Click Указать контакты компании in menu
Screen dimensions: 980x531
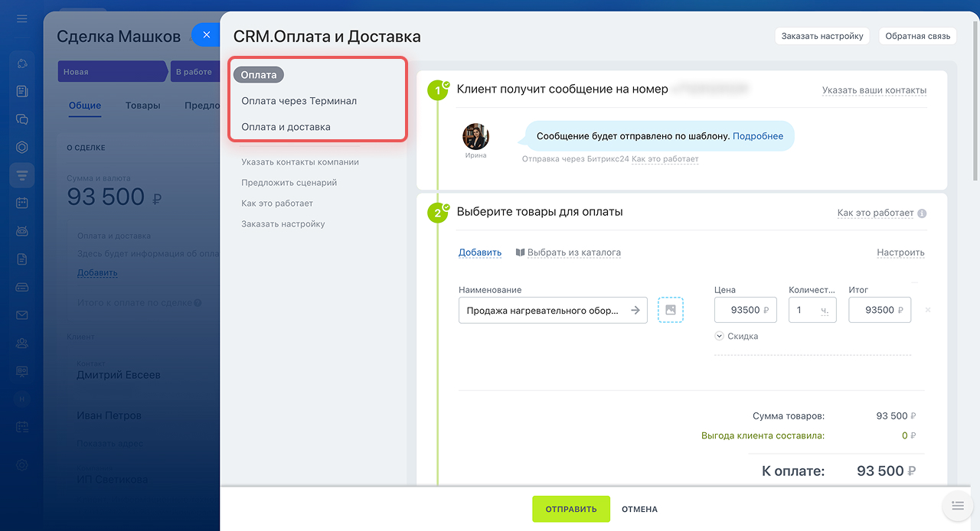pyautogui.click(x=300, y=162)
